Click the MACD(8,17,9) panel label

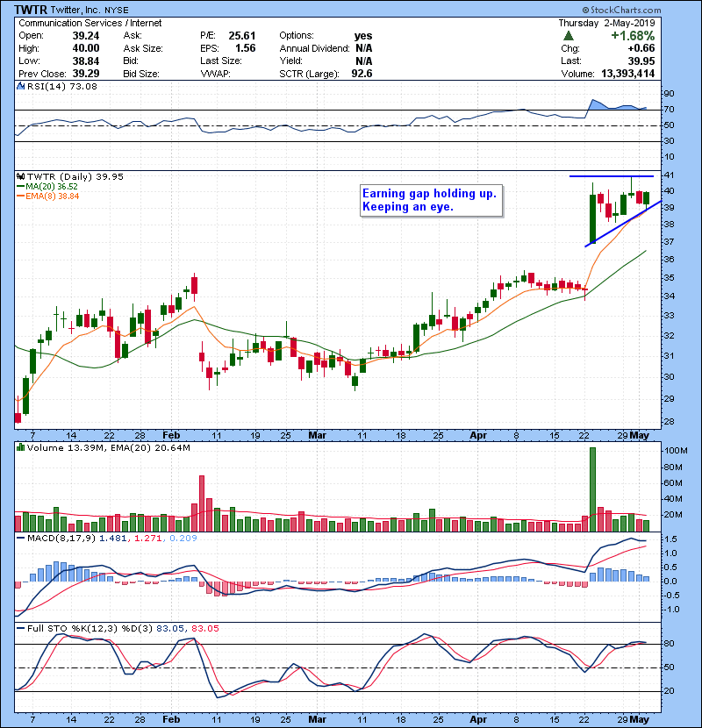[61, 539]
